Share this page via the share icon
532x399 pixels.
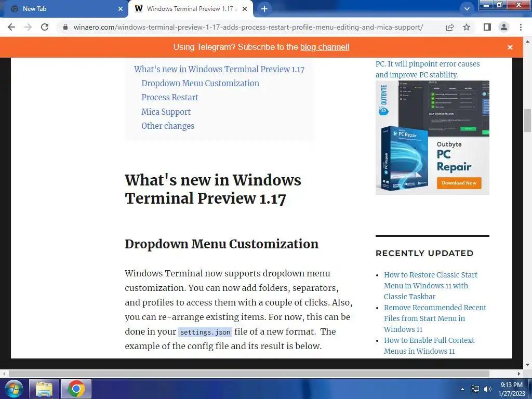(450, 27)
